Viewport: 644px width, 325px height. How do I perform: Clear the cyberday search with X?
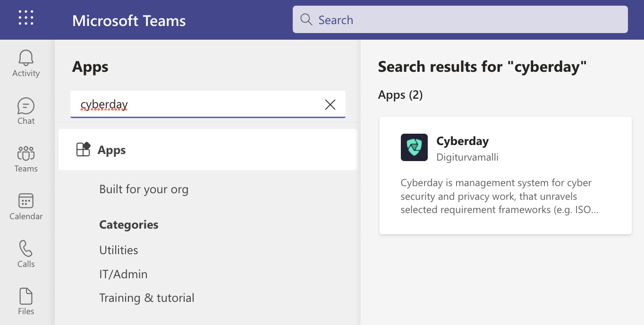click(x=330, y=104)
